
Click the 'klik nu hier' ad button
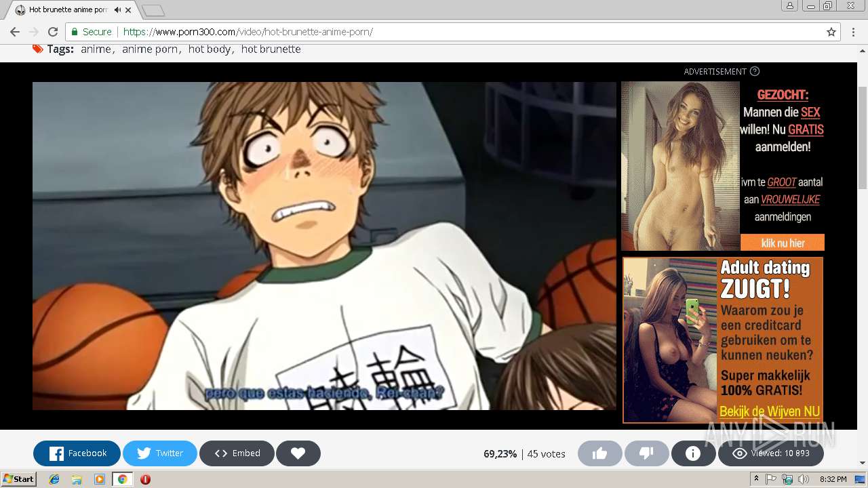click(x=783, y=243)
